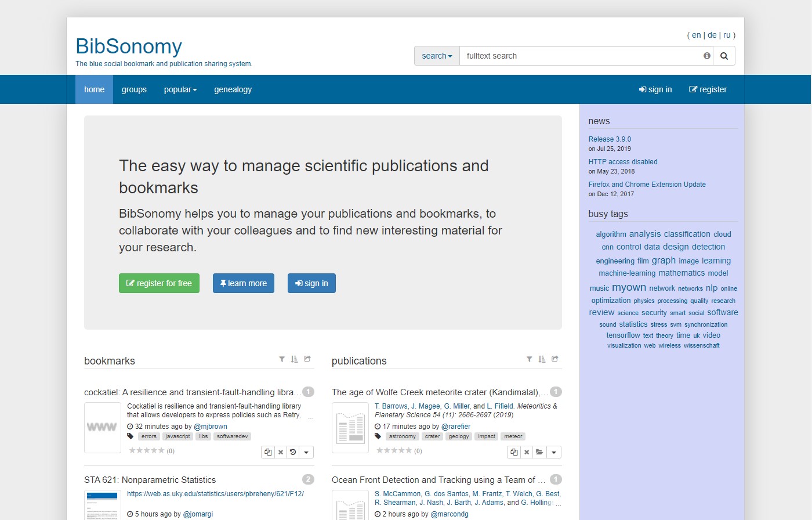Click the STA 621 post count badge
The width and height of the screenshot is (812, 520).
(309, 479)
